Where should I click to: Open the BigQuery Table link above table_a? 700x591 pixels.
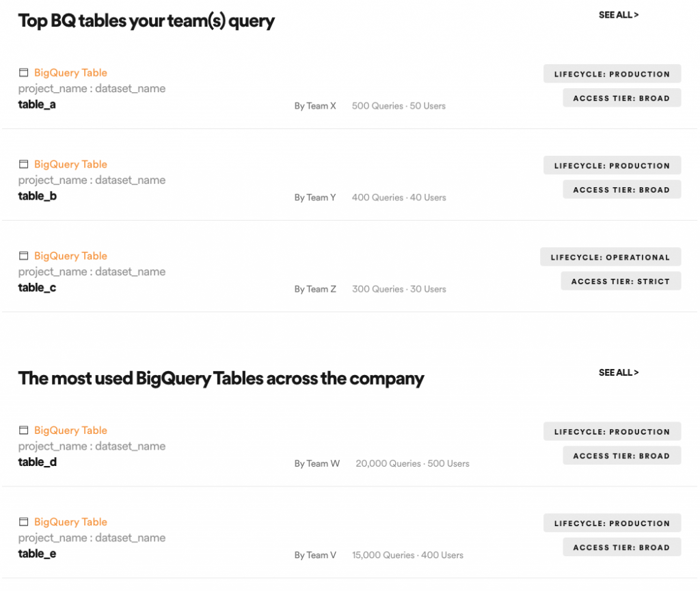[x=70, y=72]
